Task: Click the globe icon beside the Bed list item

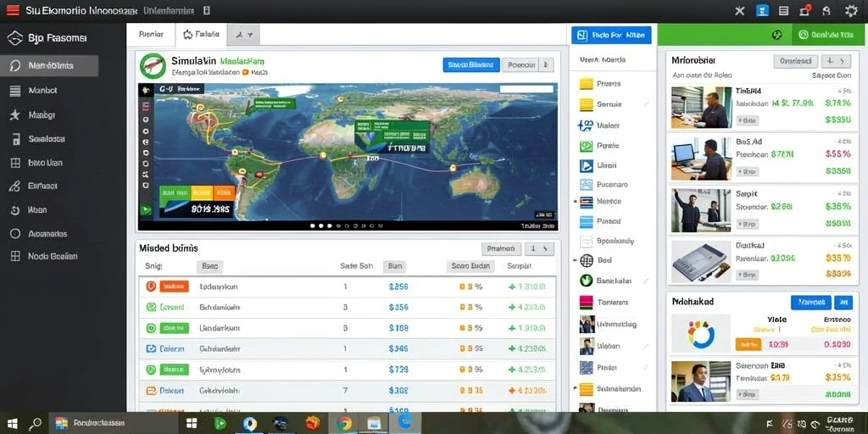Action: click(x=587, y=259)
